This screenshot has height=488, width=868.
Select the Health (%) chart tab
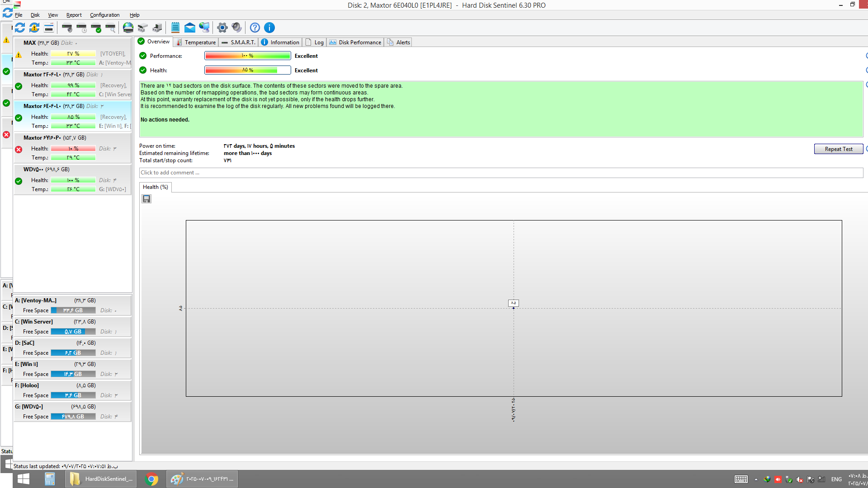pyautogui.click(x=155, y=187)
